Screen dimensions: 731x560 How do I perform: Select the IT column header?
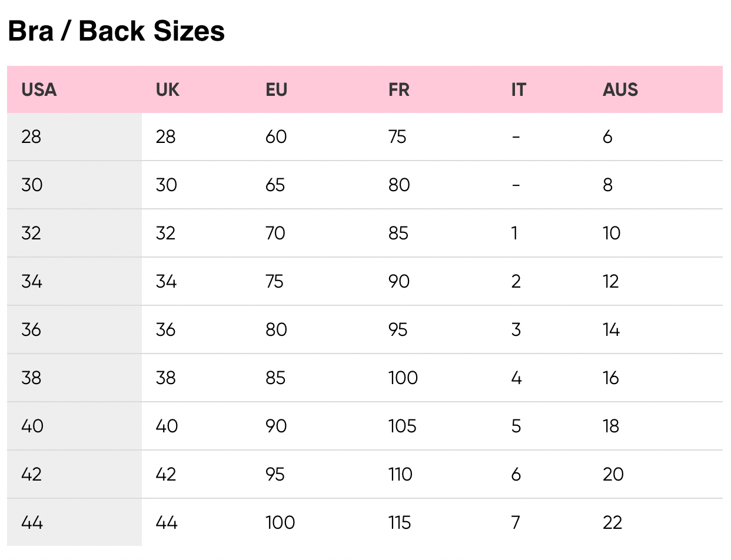coord(518,90)
